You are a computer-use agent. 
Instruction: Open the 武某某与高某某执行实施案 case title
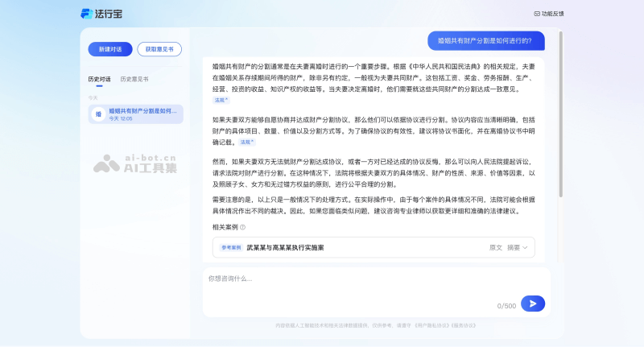click(x=285, y=248)
